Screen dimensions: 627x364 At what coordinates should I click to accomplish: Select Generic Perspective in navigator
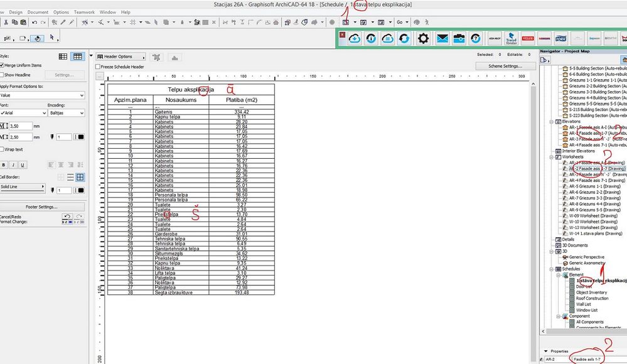click(586, 257)
